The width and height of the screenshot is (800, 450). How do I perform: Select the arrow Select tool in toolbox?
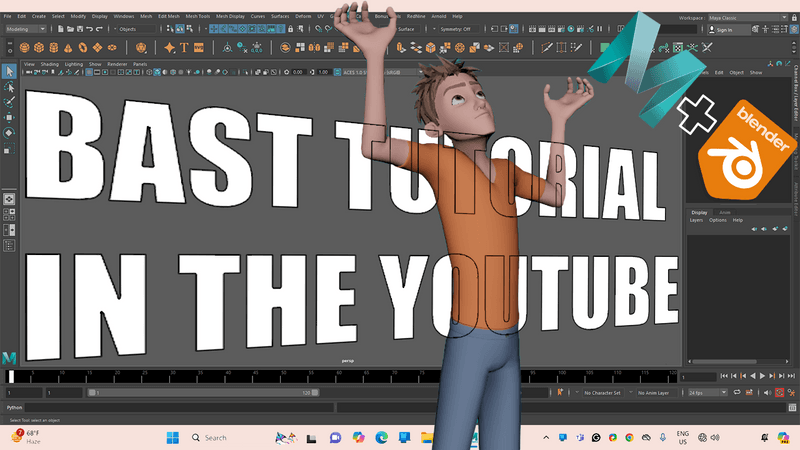coord(9,71)
